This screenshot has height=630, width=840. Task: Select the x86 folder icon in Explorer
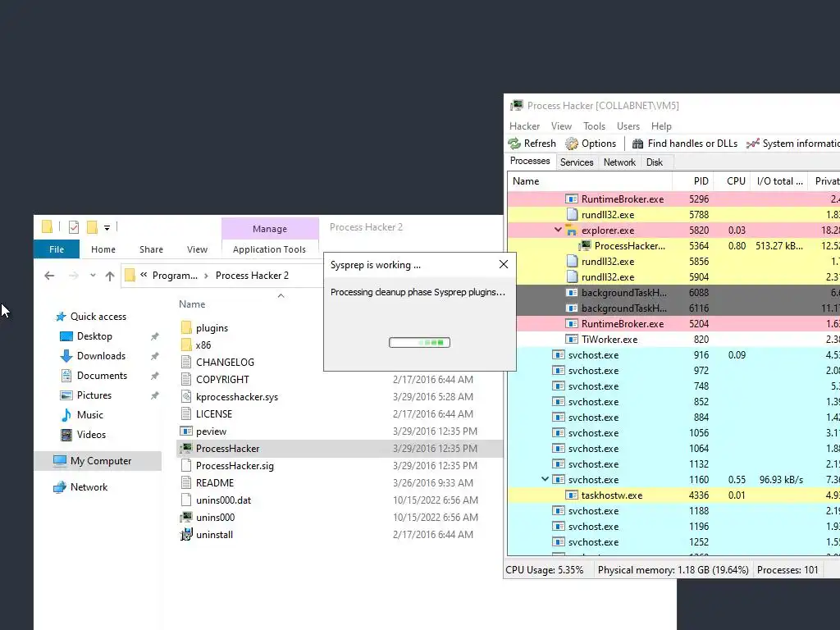tap(186, 345)
